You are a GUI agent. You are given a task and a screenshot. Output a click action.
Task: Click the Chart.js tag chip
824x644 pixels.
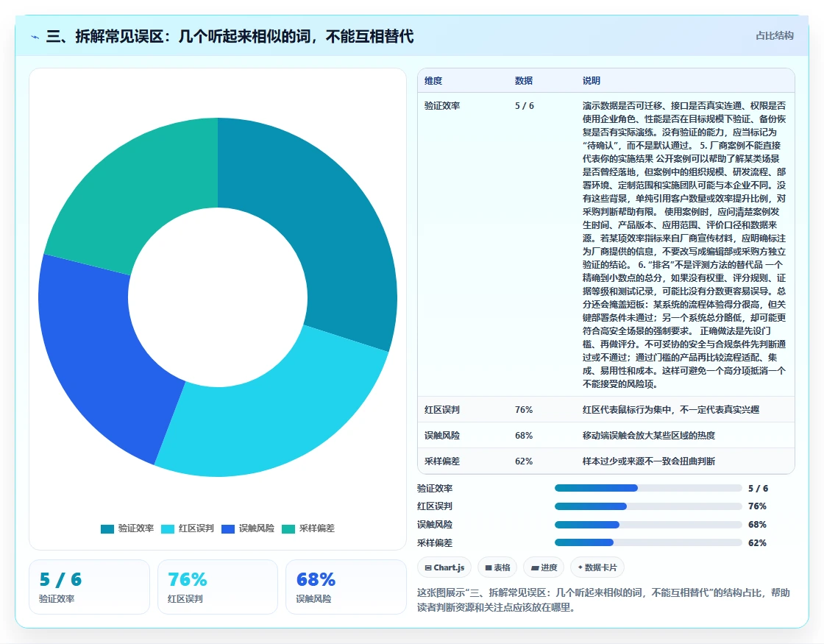444,567
